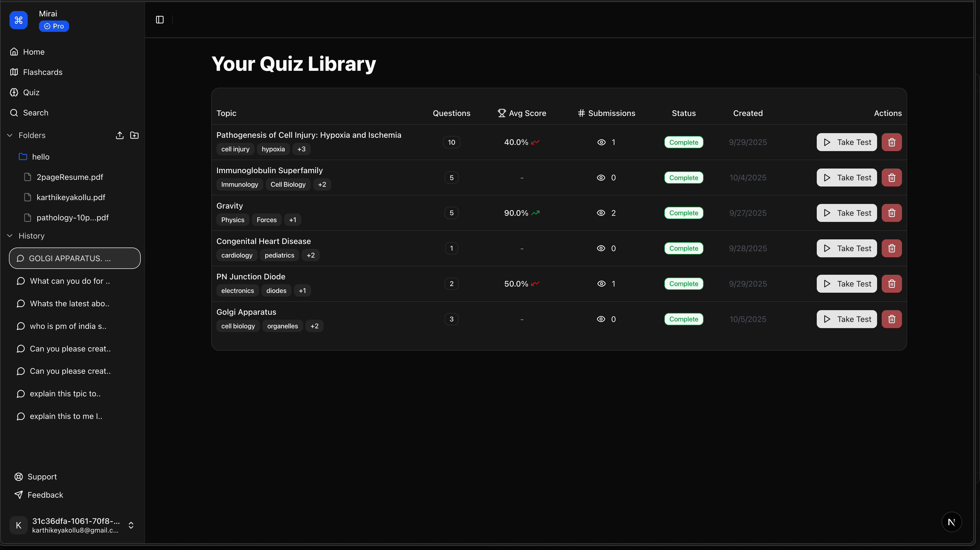Click the 90.0% average score for Gravity

[x=516, y=213]
